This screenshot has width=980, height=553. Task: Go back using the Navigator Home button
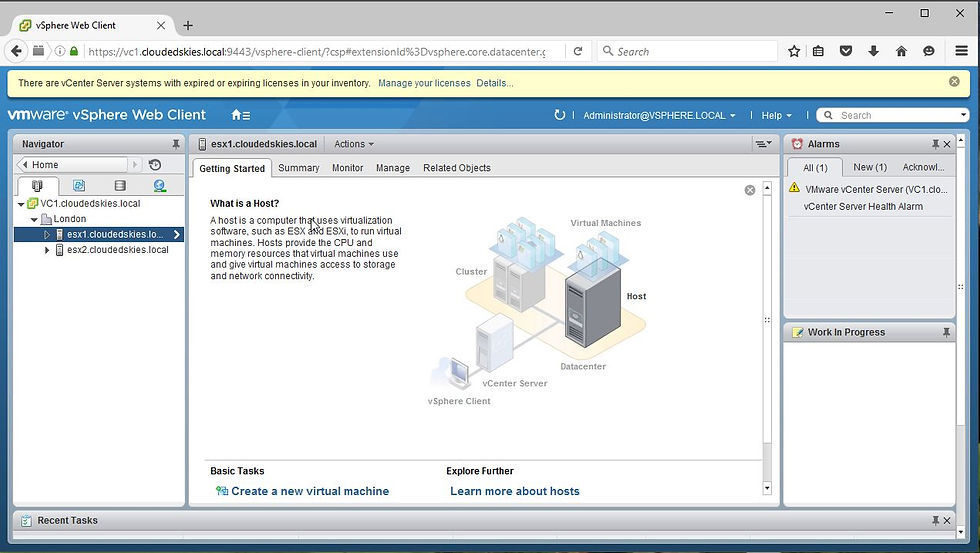[72, 165]
